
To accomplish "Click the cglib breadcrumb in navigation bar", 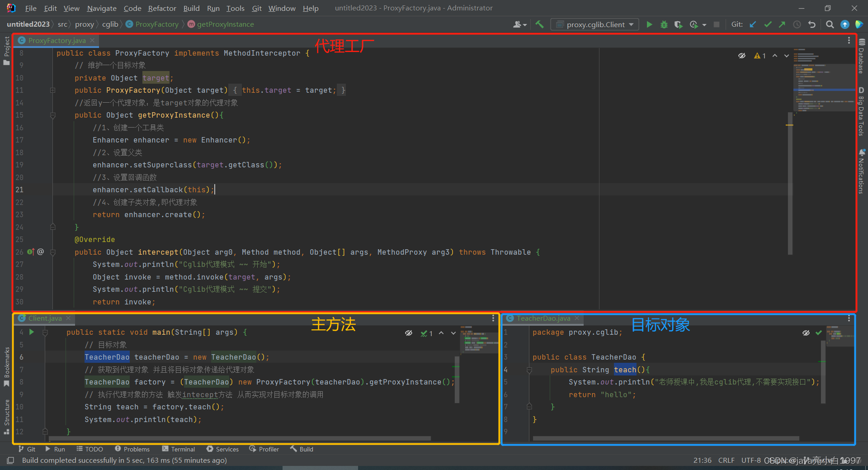I will click(x=110, y=24).
